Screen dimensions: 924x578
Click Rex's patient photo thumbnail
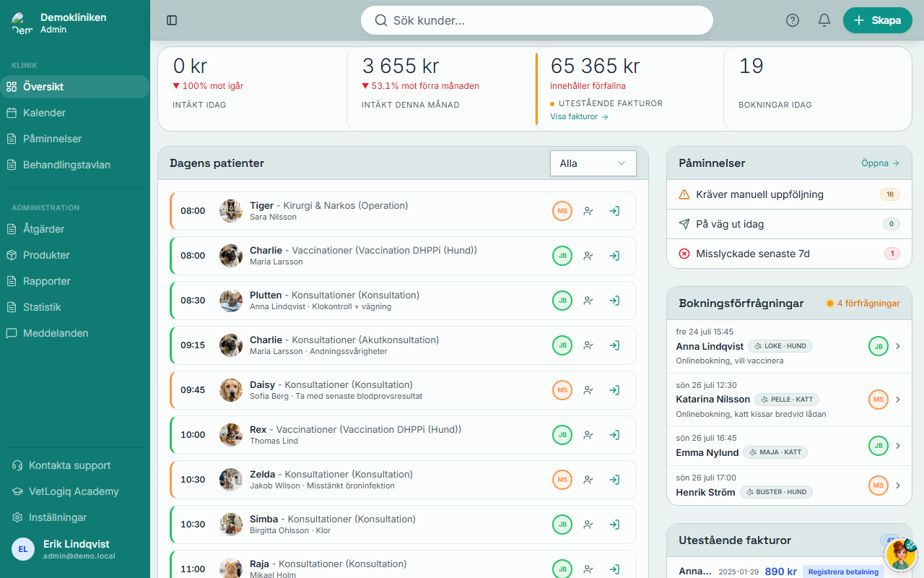(231, 435)
